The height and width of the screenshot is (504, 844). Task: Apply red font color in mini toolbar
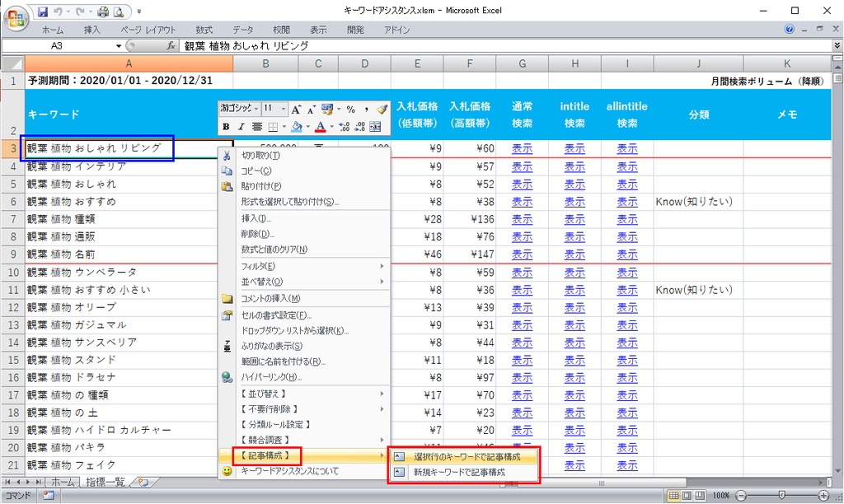click(321, 127)
